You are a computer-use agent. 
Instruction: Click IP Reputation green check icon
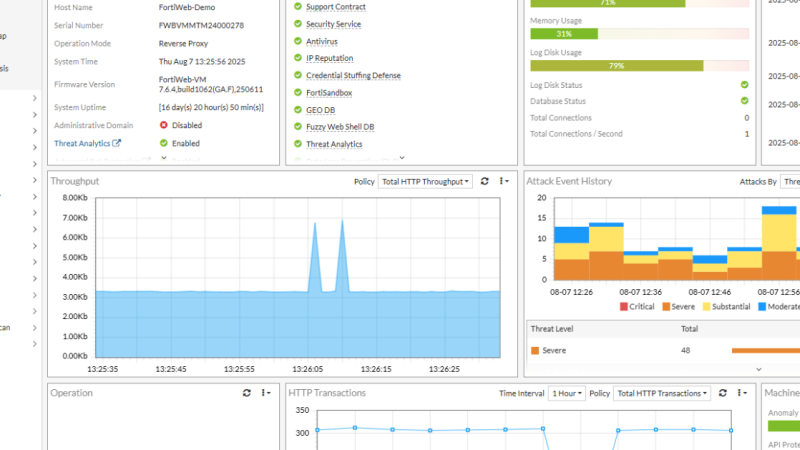[x=298, y=58]
